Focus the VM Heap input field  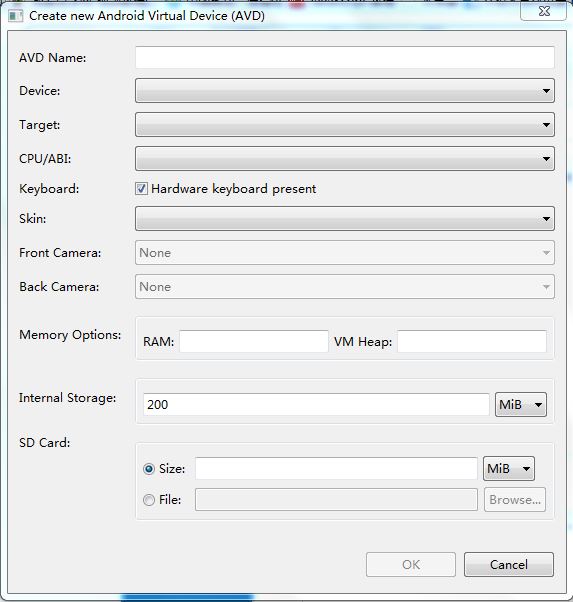(472, 341)
